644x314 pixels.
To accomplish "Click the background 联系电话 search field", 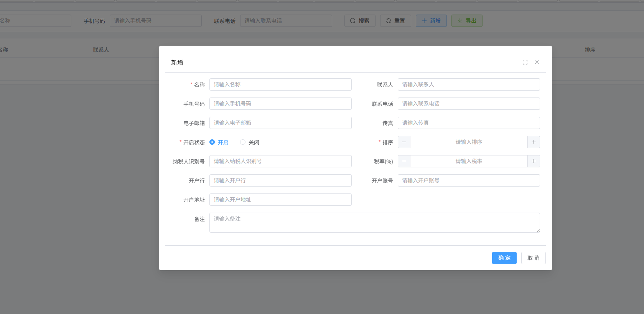I will point(286,21).
